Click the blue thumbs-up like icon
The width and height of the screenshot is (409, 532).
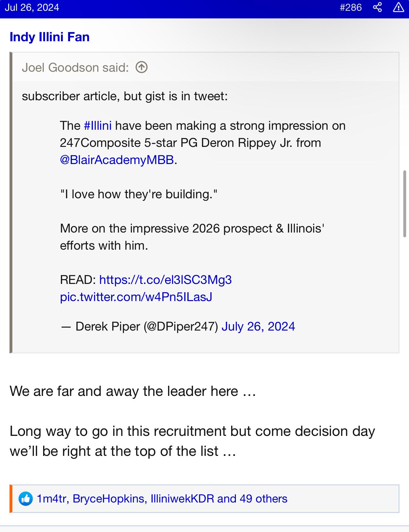(x=26, y=499)
